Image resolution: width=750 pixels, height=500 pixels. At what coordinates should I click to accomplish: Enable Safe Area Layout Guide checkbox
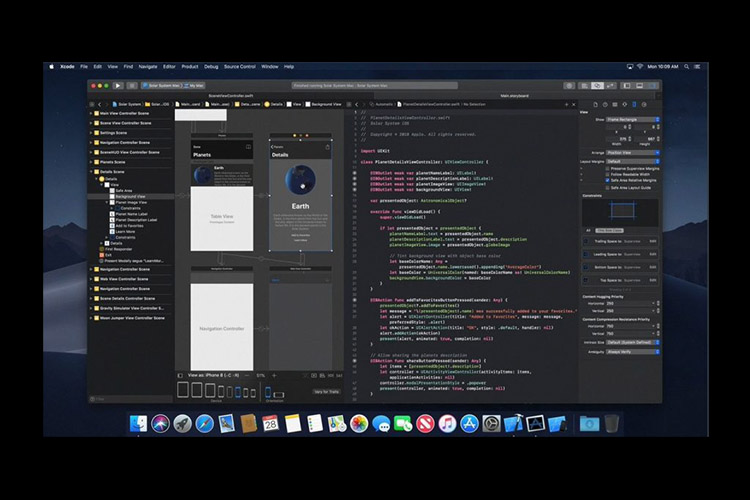607,188
